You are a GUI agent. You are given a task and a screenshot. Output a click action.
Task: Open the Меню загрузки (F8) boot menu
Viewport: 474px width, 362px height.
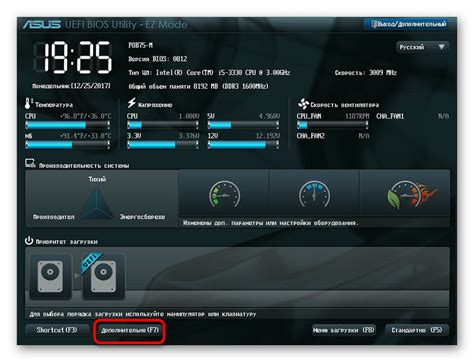[344, 330]
